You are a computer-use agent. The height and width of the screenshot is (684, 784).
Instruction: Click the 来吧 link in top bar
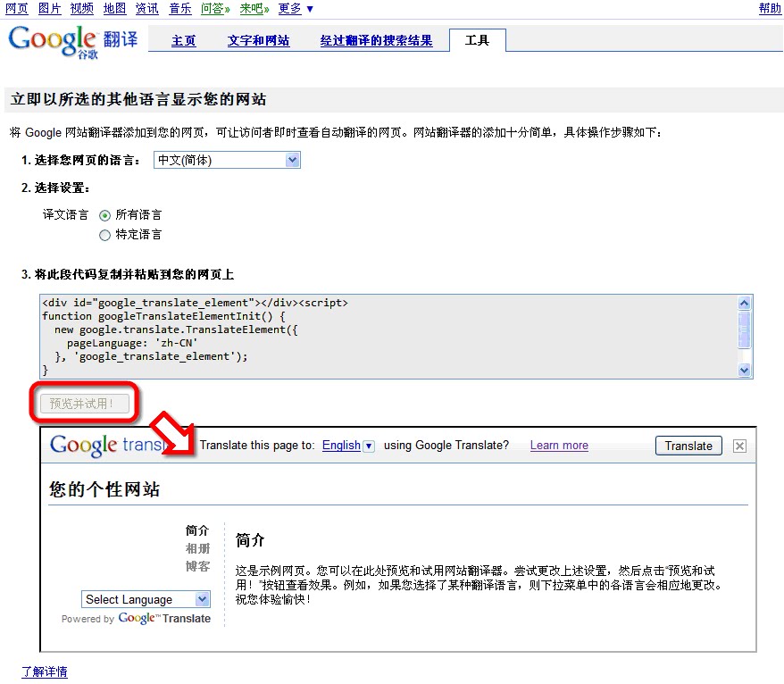pyautogui.click(x=254, y=9)
